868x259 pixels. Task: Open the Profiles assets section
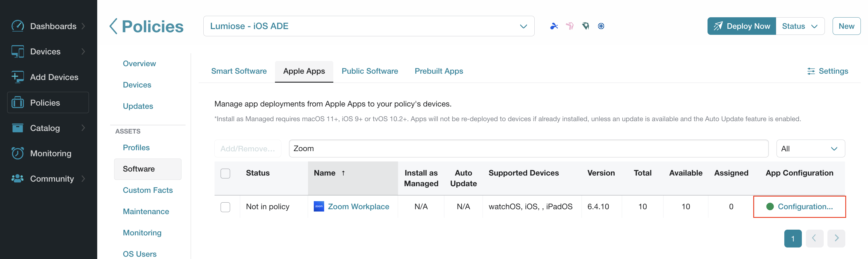pos(136,147)
